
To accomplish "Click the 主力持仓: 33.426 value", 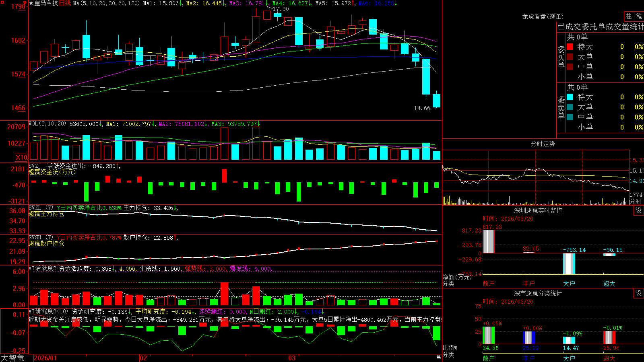I will [x=151, y=208].
